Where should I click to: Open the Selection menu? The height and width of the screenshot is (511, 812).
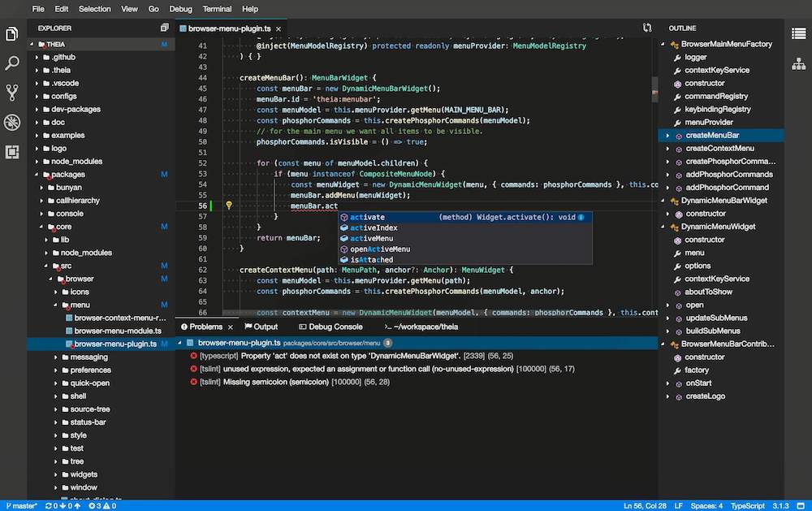pos(94,9)
